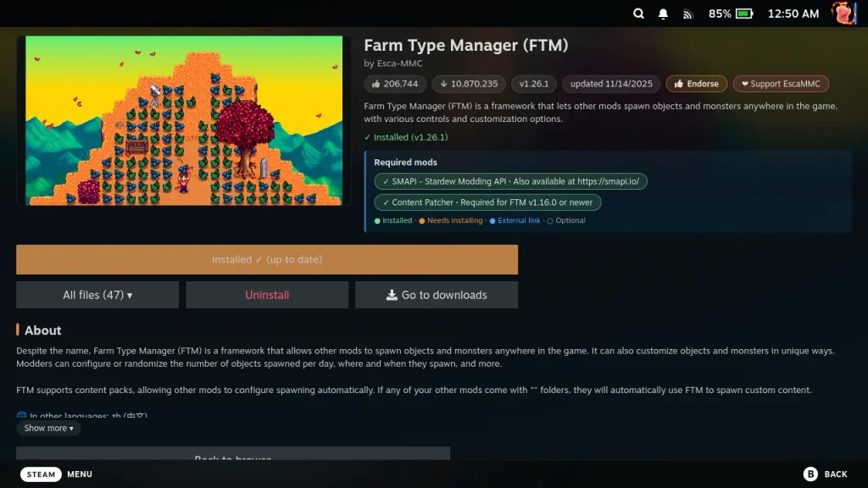
Task: Click the Installed (v1.26.1) status text
Action: pos(406,137)
